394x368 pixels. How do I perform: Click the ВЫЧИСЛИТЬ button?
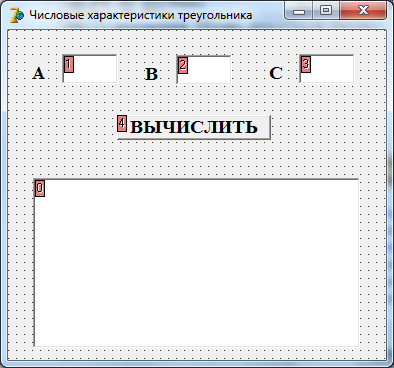pos(194,127)
